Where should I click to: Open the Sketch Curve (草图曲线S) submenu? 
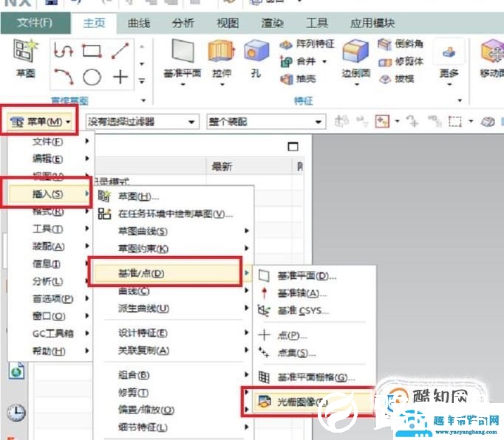pos(173,231)
